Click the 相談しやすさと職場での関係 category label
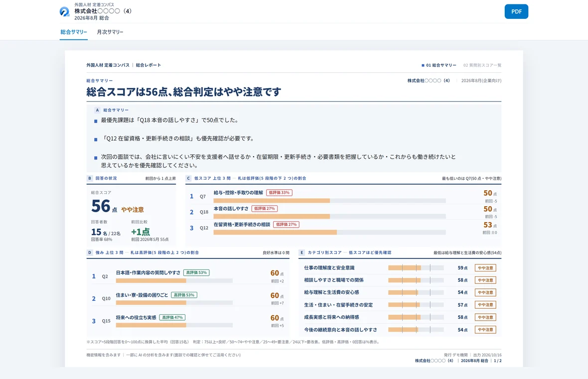 (x=334, y=280)
